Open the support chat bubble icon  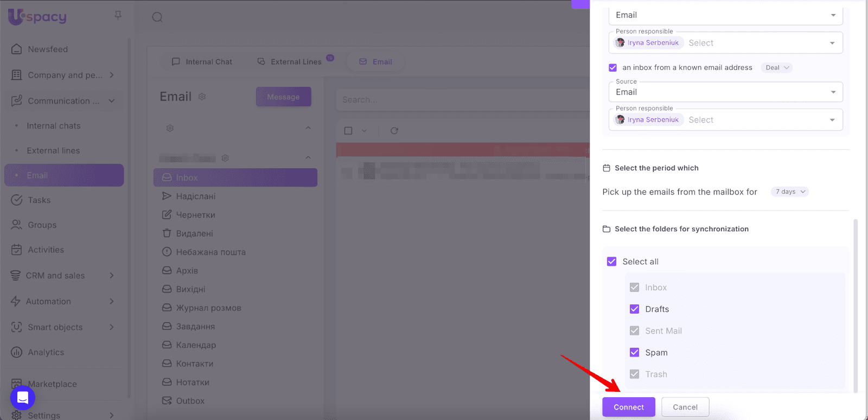click(23, 398)
